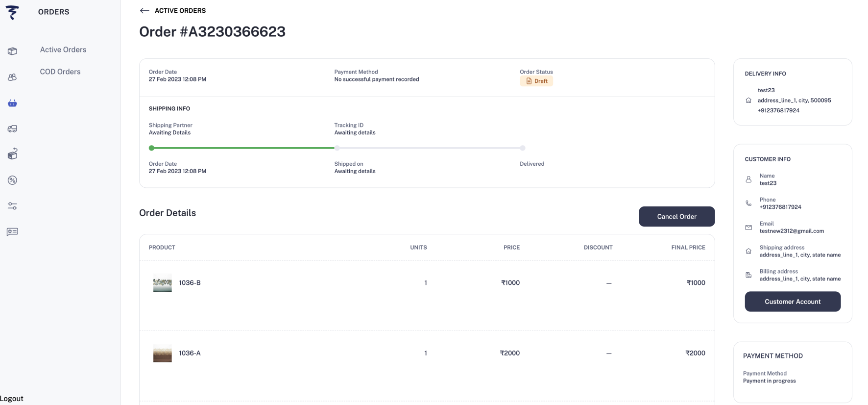Open the reviews star message icon
This screenshot has height=405, width=868.
12,231
